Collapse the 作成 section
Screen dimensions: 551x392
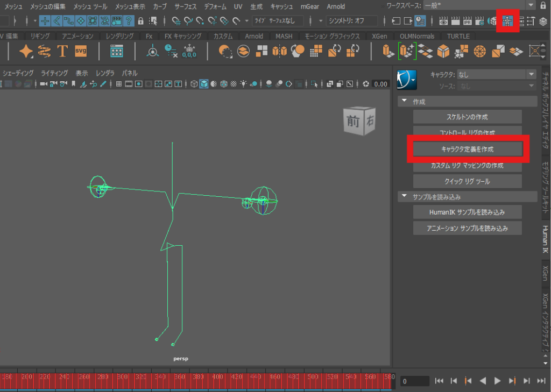click(x=404, y=102)
